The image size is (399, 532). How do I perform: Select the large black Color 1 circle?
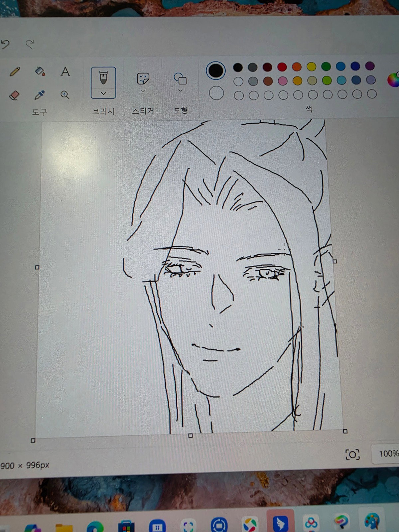(216, 70)
